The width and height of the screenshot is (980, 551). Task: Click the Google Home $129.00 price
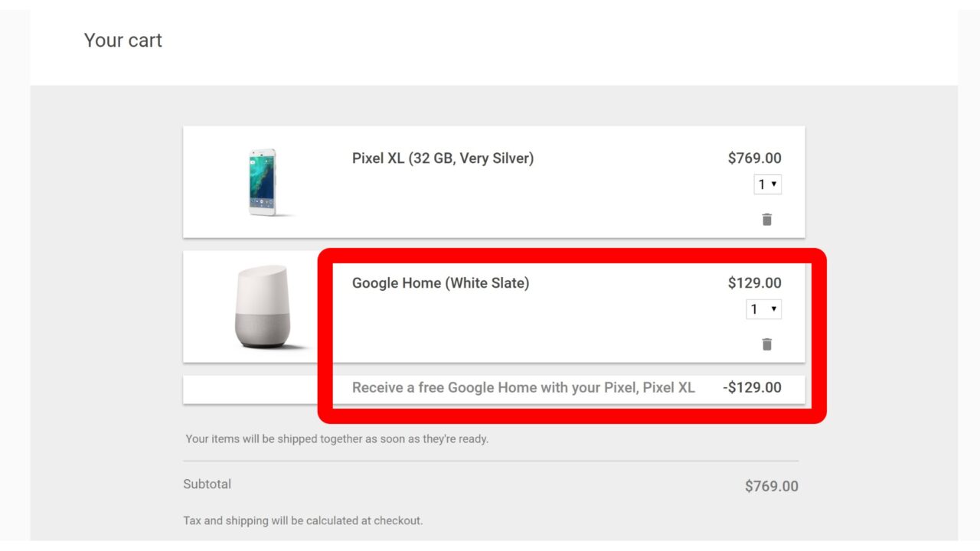click(754, 283)
